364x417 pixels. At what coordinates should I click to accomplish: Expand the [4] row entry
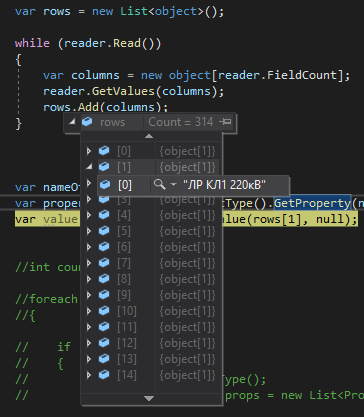(x=89, y=215)
